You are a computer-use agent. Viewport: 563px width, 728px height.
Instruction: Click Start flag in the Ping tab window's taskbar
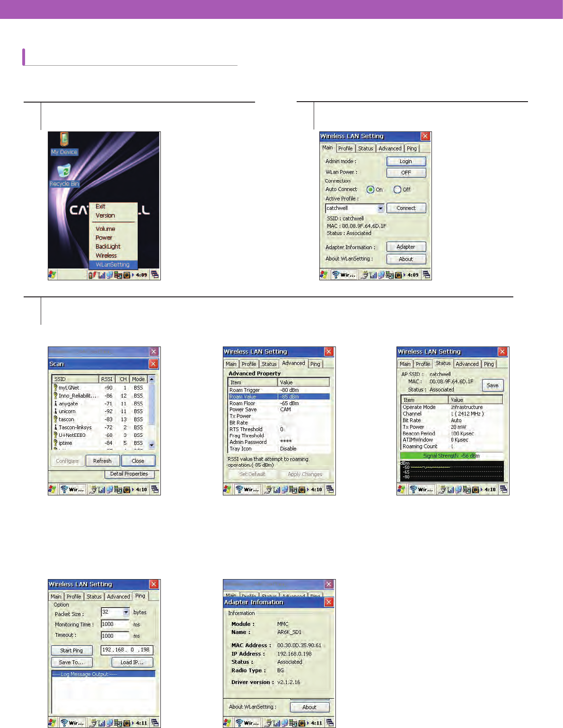(53, 723)
